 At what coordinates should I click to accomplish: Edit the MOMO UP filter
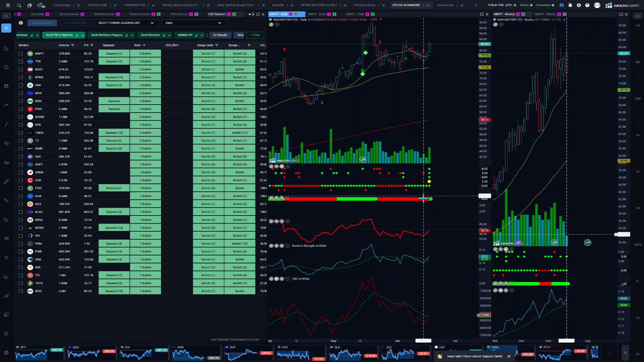(196, 35)
